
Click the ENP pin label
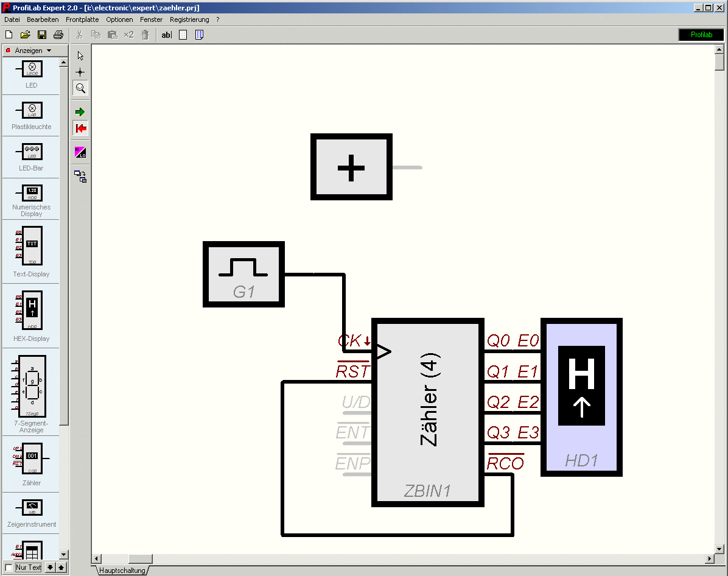coord(353,463)
